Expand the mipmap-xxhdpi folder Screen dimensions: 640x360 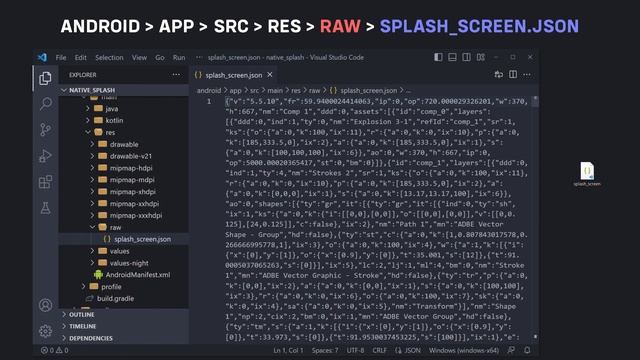(124, 203)
